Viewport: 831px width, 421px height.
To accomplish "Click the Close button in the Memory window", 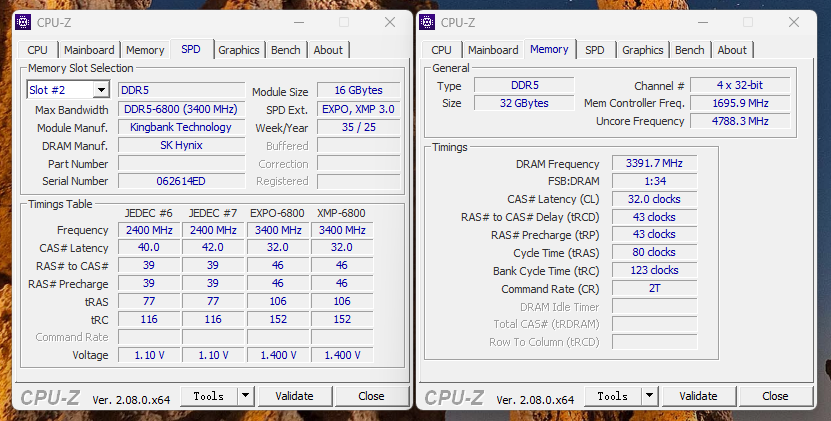I will (775, 396).
